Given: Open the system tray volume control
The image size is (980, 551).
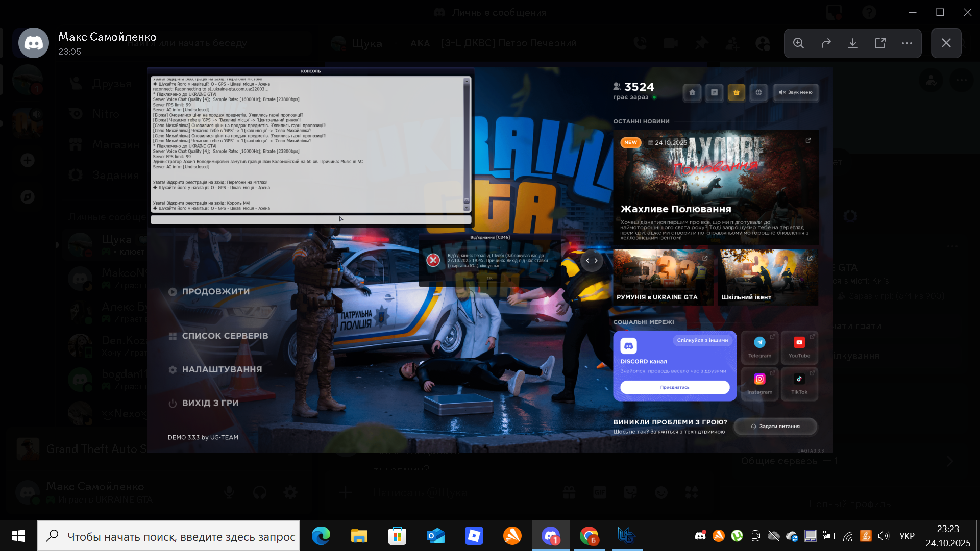Looking at the screenshot, I should (x=884, y=536).
